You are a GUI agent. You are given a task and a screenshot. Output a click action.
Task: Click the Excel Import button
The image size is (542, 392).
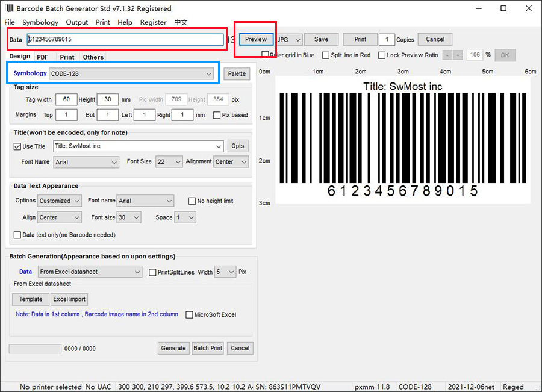coord(69,299)
